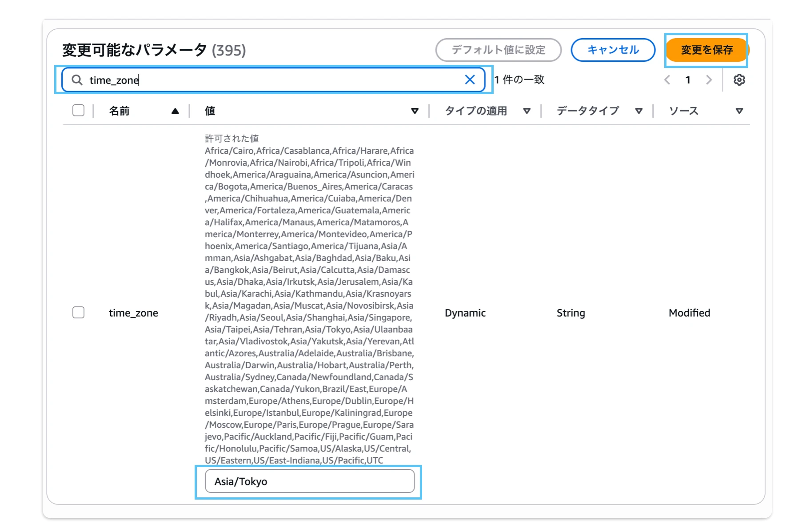798x532 pixels.
Task: Open the タイプの適用 column sort arrow
Action: click(527, 111)
